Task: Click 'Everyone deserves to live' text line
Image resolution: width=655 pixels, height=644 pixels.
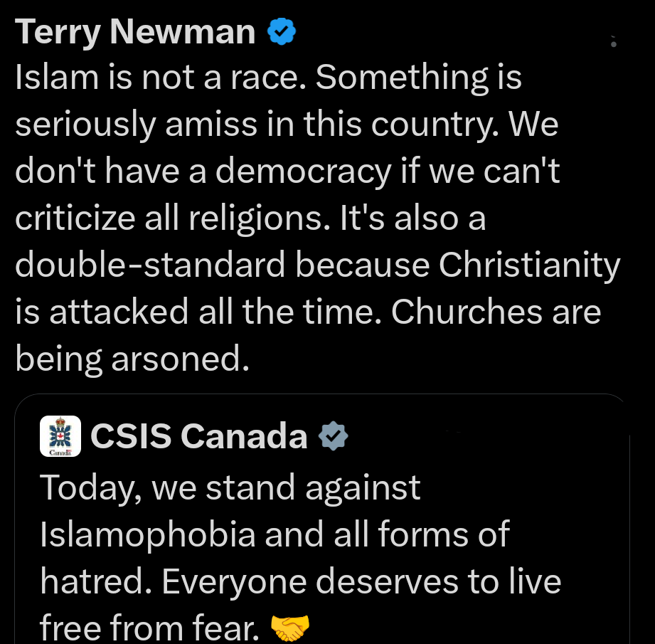Action: pyautogui.click(x=361, y=581)
